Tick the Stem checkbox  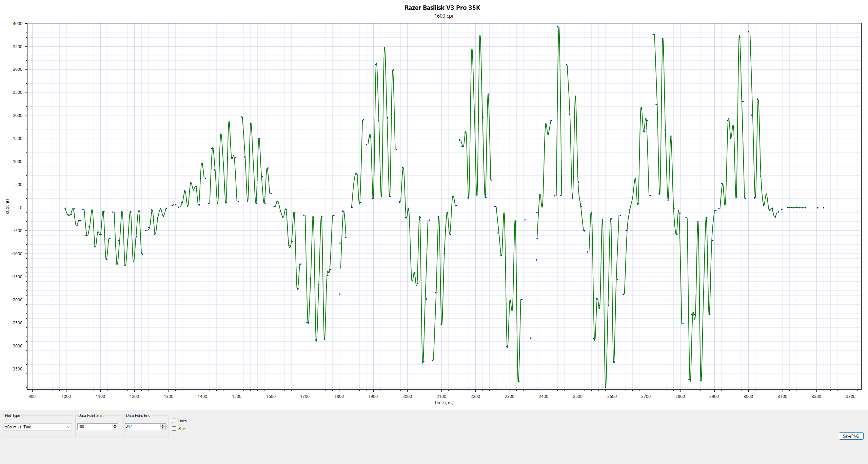point(174,429)
